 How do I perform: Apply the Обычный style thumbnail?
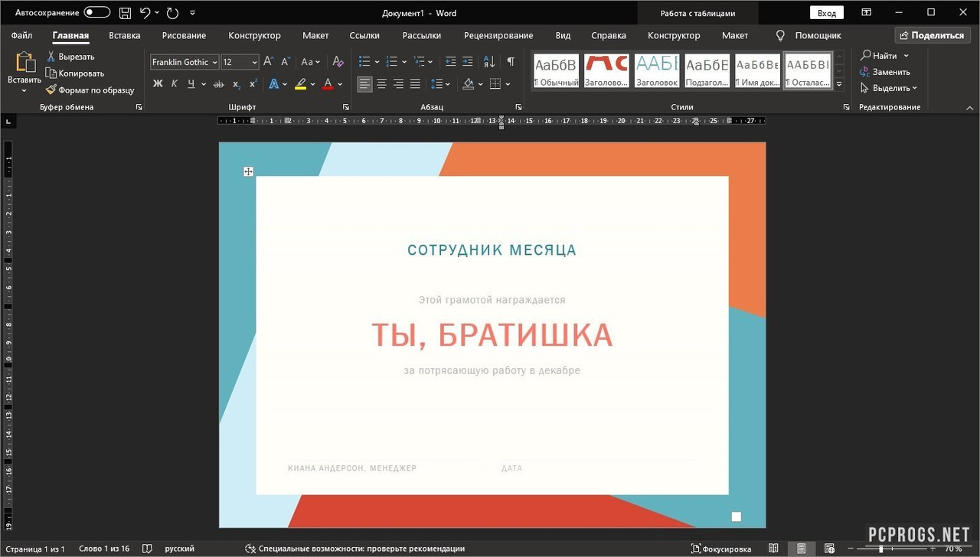point(556,70)
